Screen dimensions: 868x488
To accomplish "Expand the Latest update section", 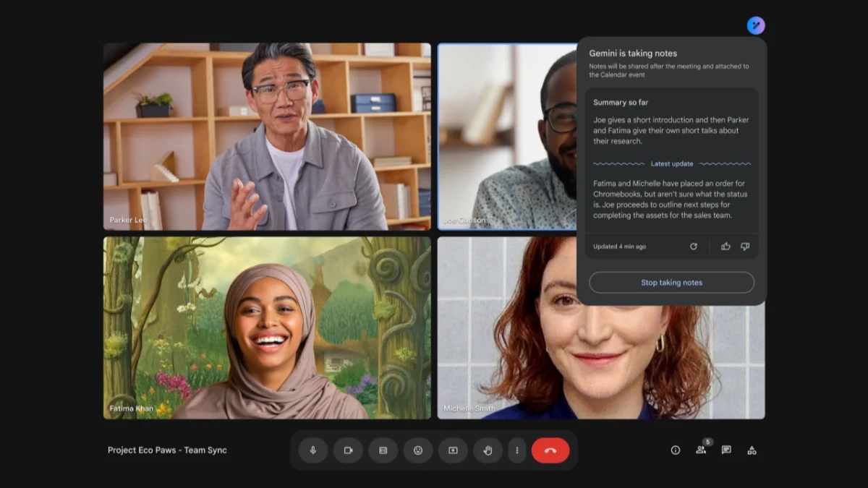I will 672,163.
